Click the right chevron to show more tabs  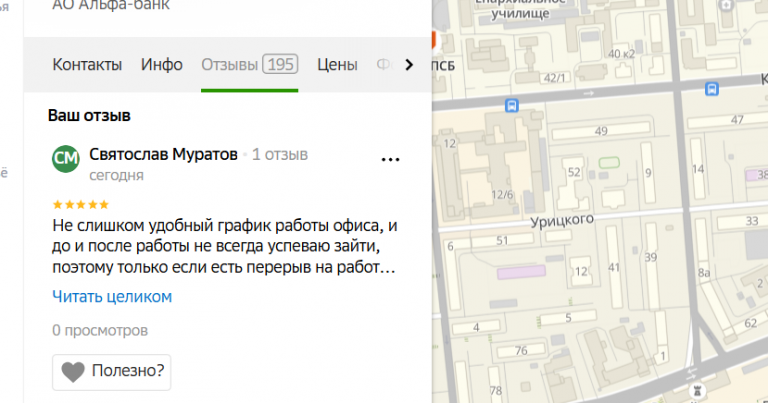click(x=409, y=65)
